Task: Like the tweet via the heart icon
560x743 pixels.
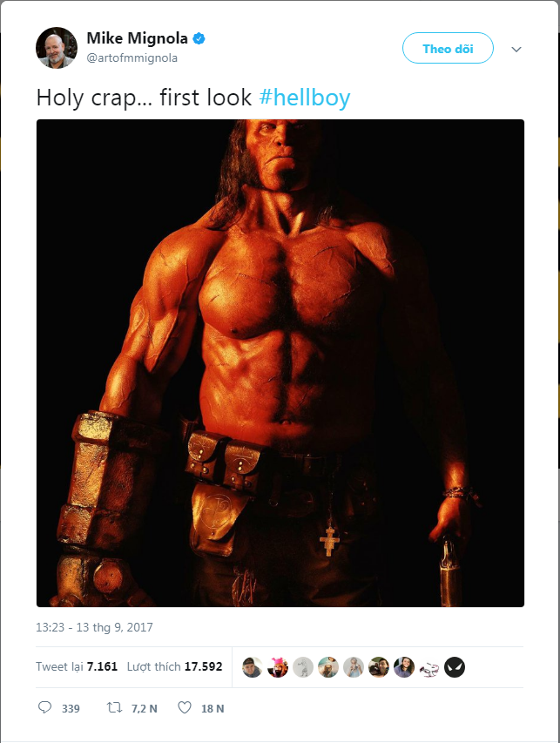Action: point(184,708)
